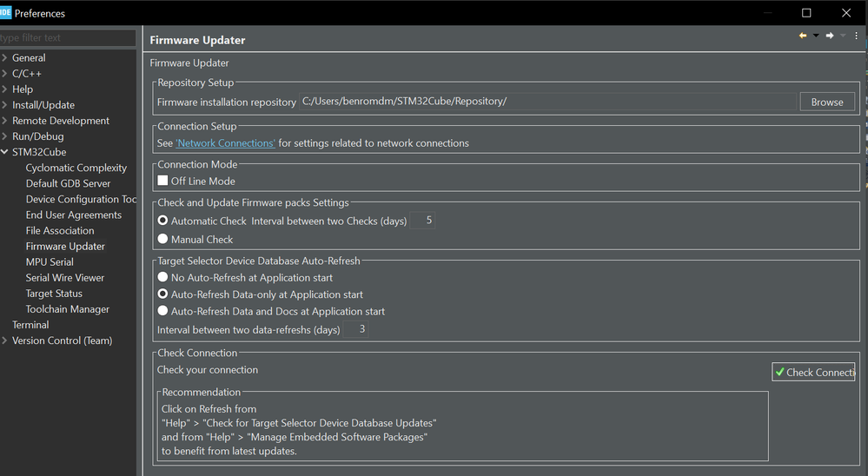Go forward to next preference page
This screenshot has width=868, height=476.
point(830,36)
